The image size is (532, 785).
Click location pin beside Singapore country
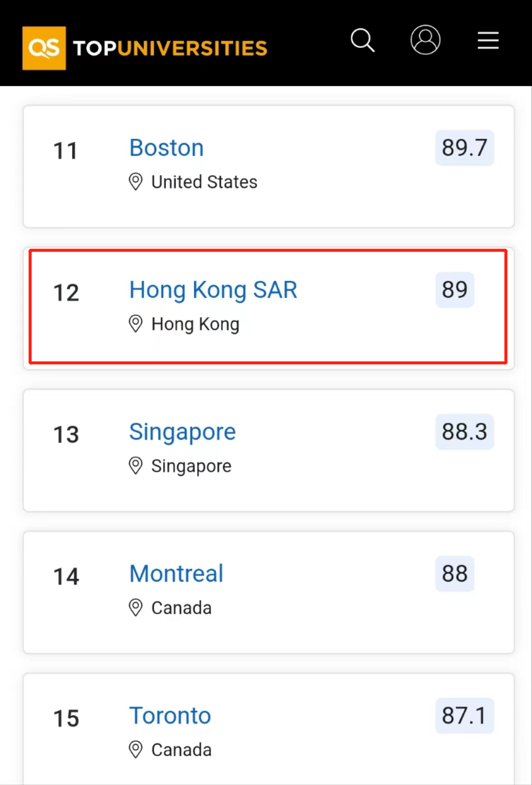coord(136,466)
